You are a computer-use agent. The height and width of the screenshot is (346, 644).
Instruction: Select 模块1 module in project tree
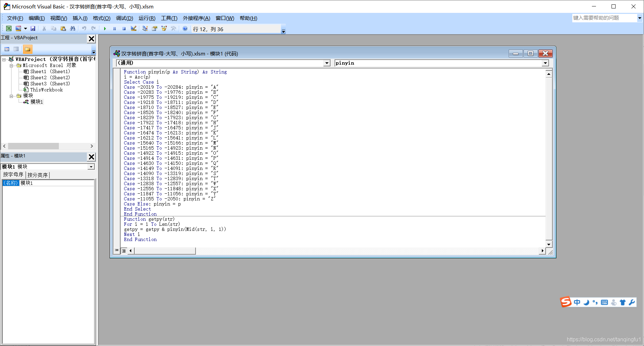tap(33, 102)
